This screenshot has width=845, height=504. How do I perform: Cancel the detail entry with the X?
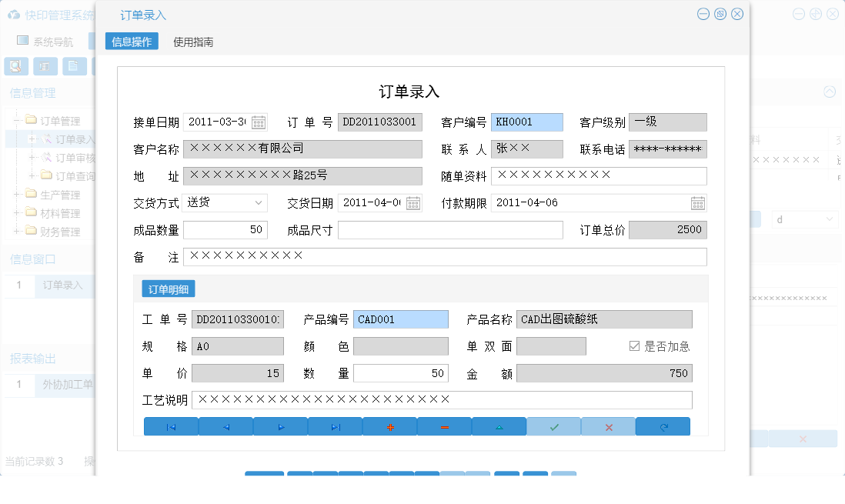(x=608, y=426)
